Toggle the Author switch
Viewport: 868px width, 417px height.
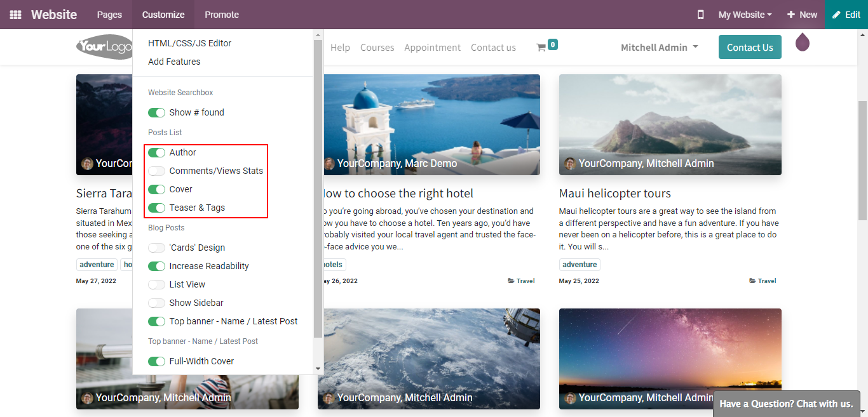point(156,152)
